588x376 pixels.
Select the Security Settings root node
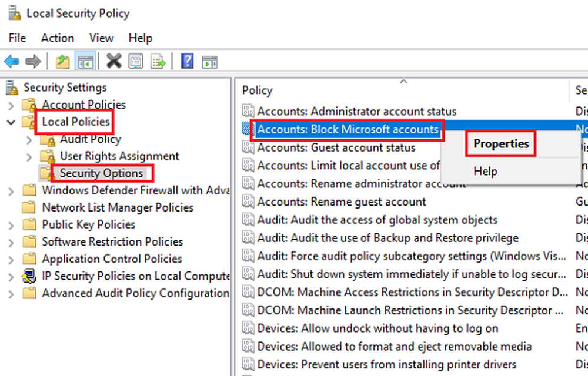(x=65, y=88)
